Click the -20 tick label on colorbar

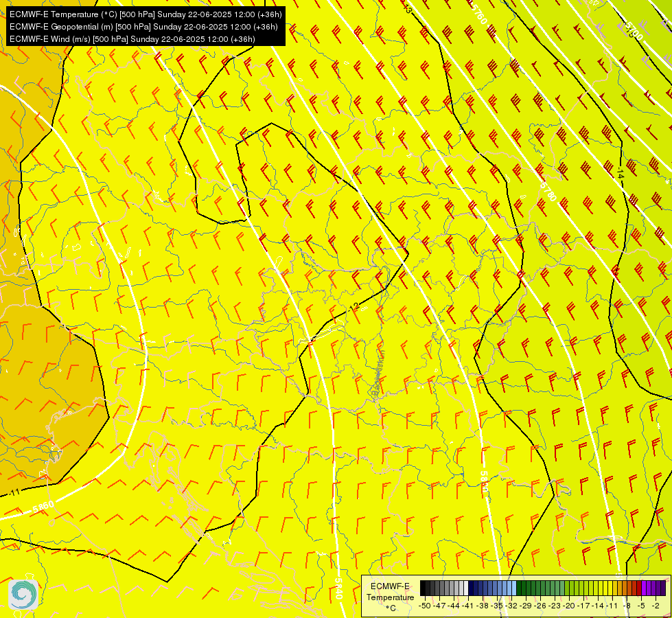click(x=569, y=606)
